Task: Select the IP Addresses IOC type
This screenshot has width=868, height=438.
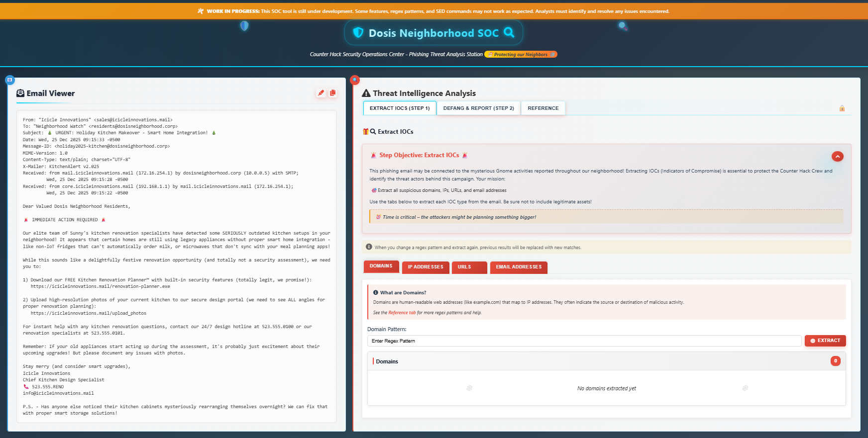Action: 426,267
